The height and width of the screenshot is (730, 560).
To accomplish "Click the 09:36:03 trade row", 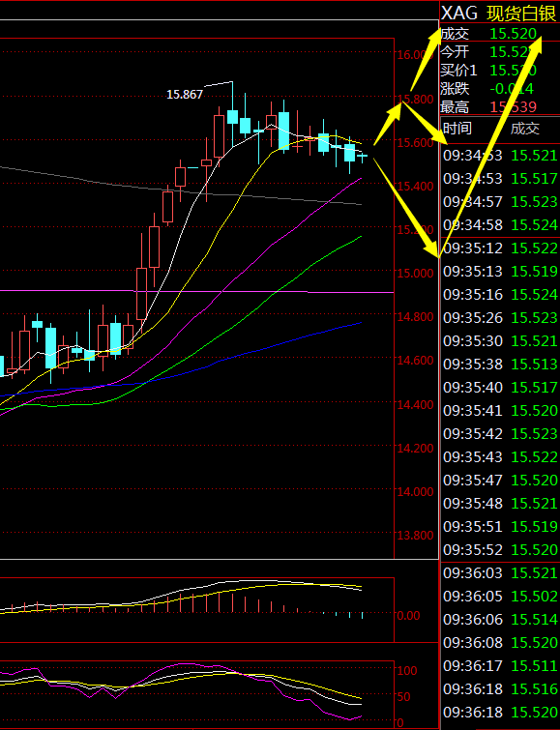I will click(x=500, y=573).
